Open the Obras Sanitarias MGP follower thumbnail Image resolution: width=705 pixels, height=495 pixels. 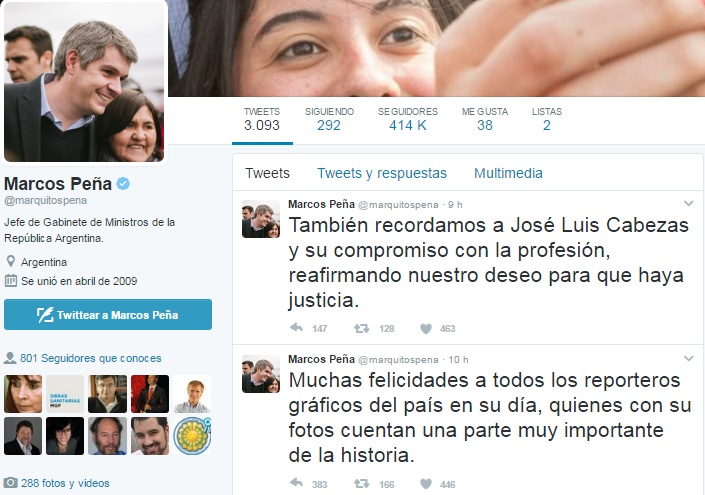[65, 394]
